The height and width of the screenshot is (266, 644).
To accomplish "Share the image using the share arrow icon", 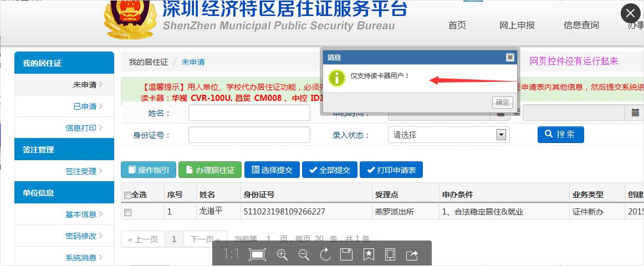I will (412, 254).
